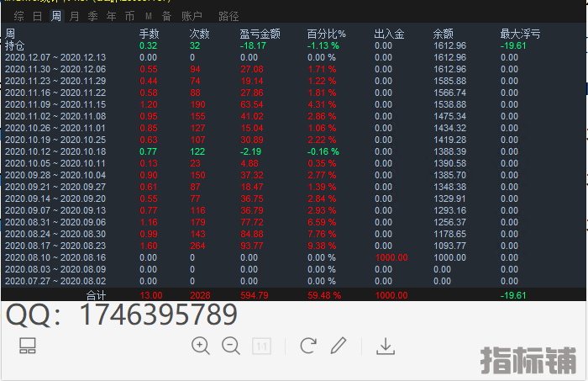Open the 账户 account tab
This screenshot has height=381, width=588.
(192, 16)
